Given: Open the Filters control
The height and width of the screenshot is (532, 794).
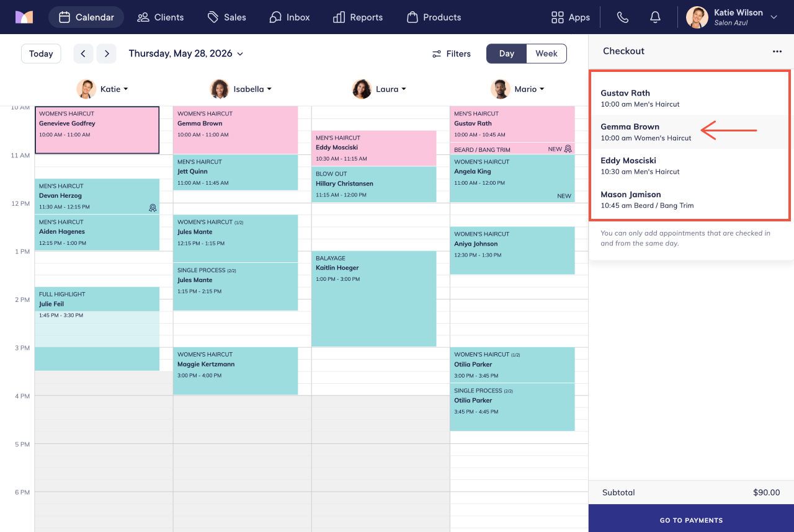Looking at the screenshot, I should pos(452,54).
